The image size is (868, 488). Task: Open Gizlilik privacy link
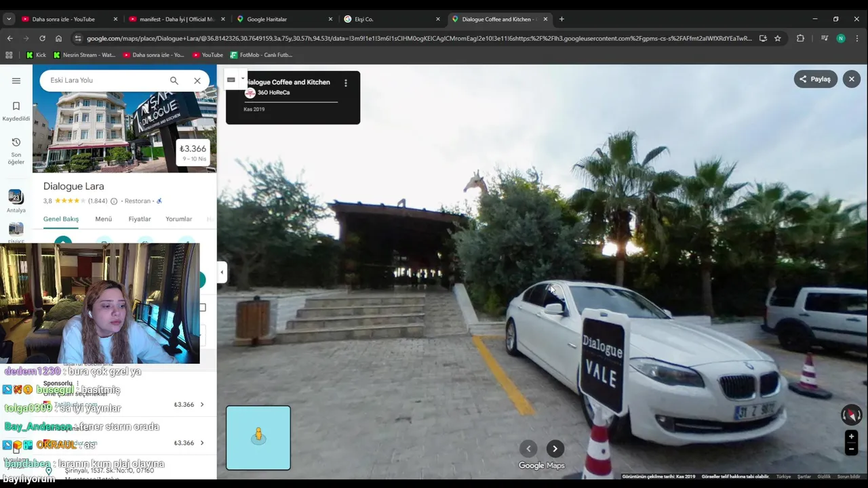[x=824, y=476]
